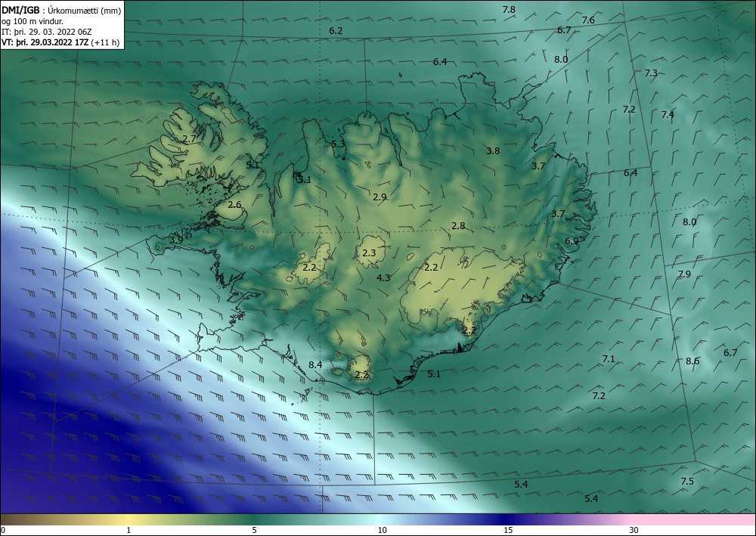Click the color scale label 30
This screenshot has height=536, width=756.
[634, 531]
